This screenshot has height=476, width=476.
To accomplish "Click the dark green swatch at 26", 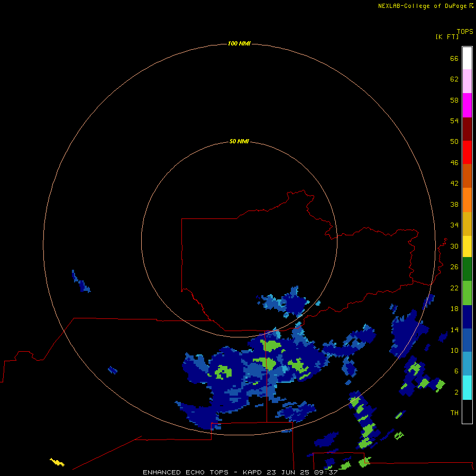I will 467,269.
